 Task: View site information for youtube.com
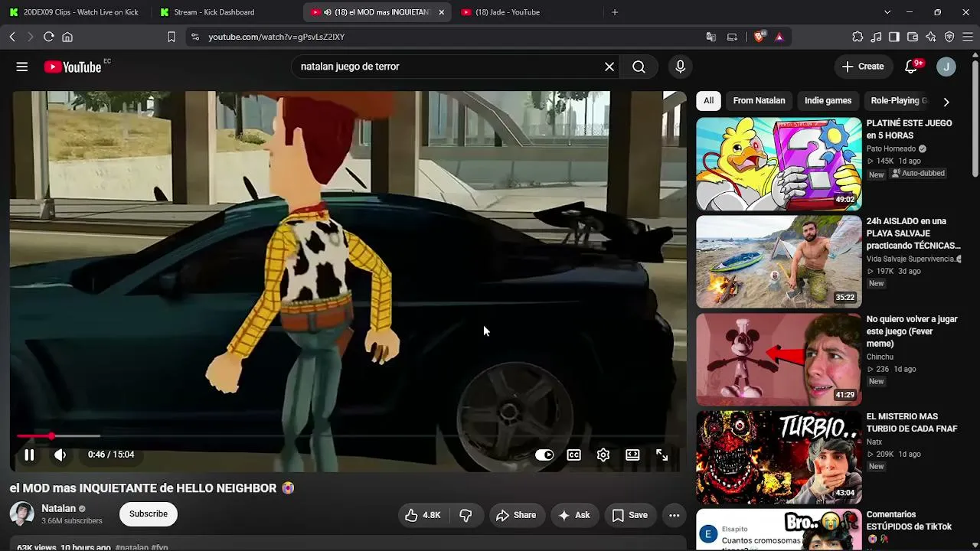coord(195,37)
